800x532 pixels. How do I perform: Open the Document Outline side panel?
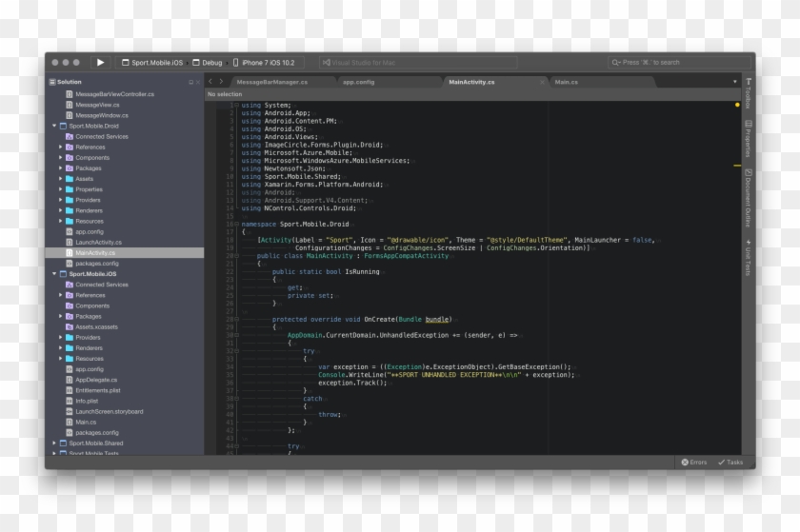(x=749, y=197)
